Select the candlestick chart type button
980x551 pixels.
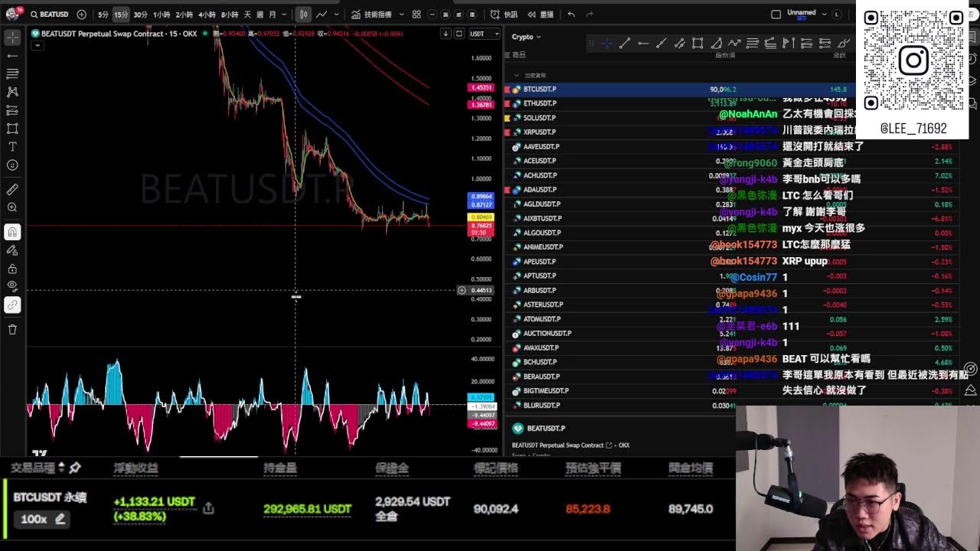tap(303, 15)
